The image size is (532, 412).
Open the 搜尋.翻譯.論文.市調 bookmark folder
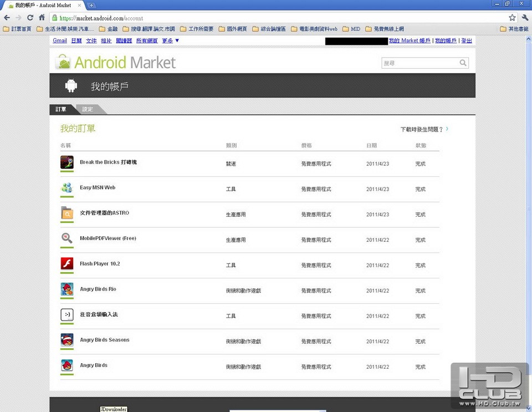pos(149,29)
